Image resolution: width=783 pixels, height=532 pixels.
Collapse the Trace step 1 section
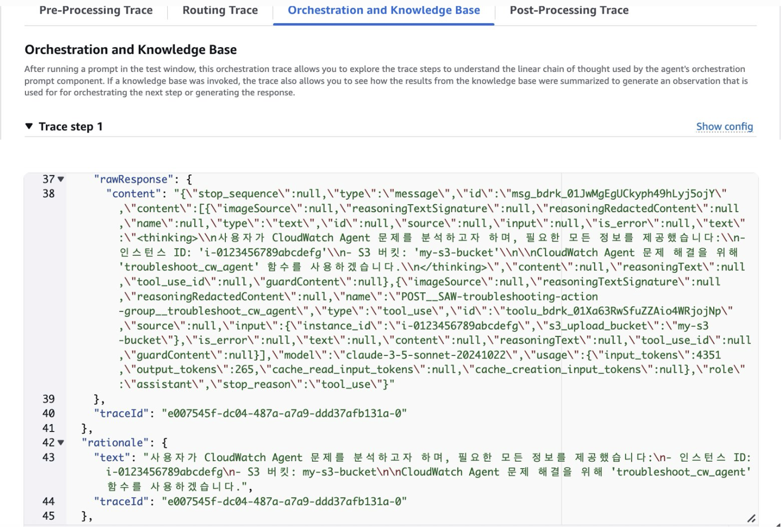click(29, 126)
